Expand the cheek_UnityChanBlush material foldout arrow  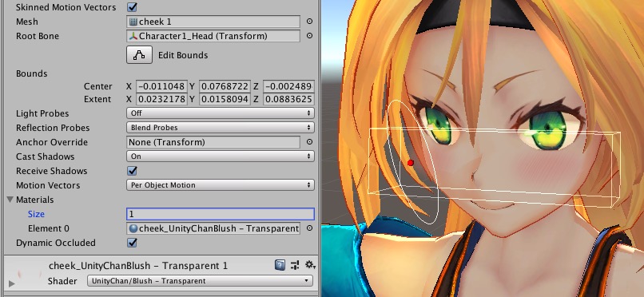tap(11, 283)
